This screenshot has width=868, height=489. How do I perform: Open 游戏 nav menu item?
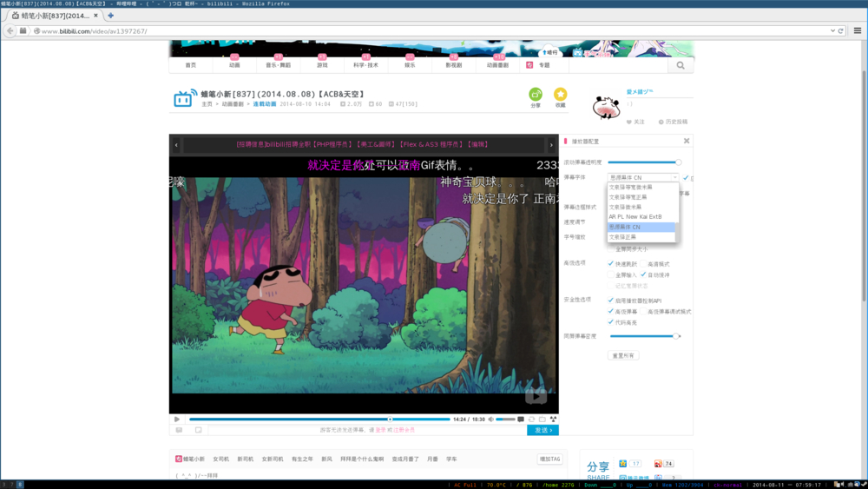(322, 65)
